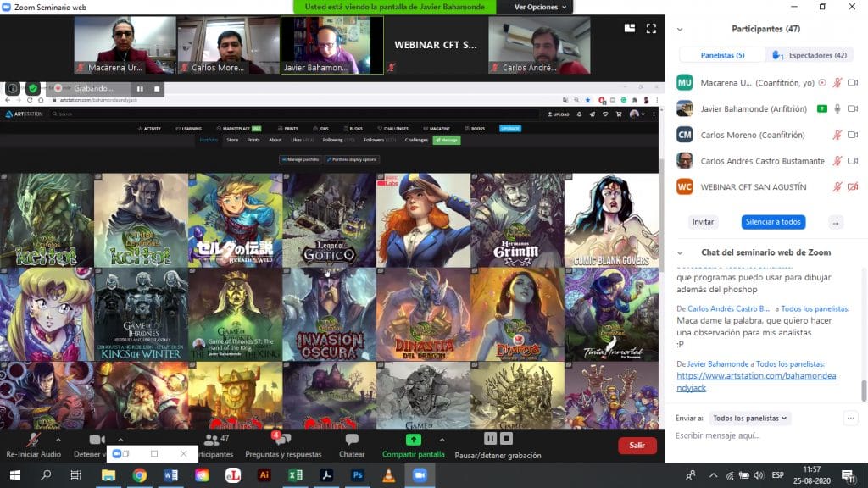Open the Marketplace menu on ArtStation
868x488 pixels.
tap(238, 129)
